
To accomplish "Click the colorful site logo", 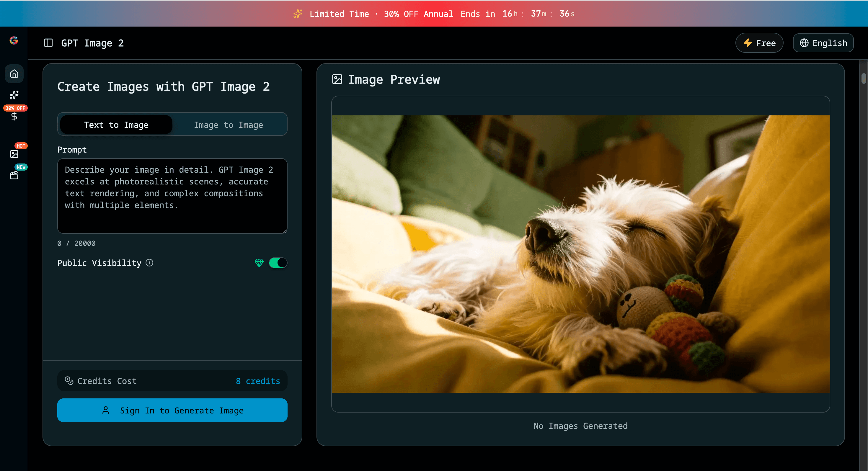I will (x=14, y=40).
